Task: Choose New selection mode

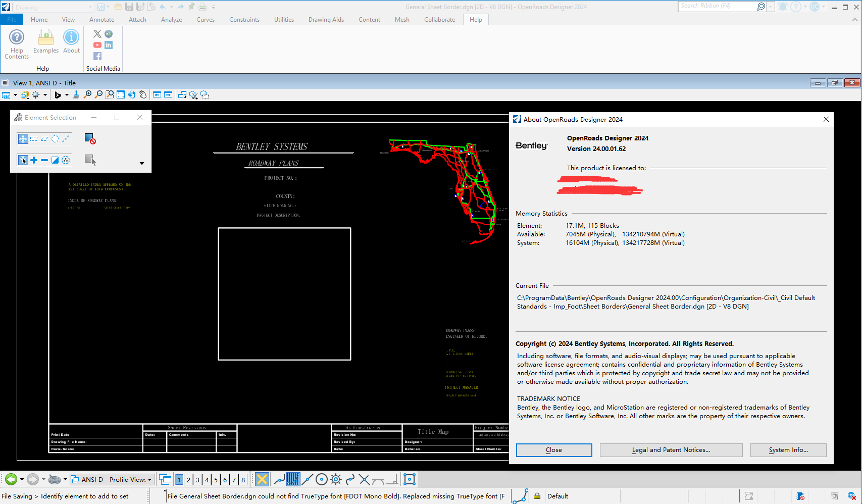Action: click(x=23, y=160)
